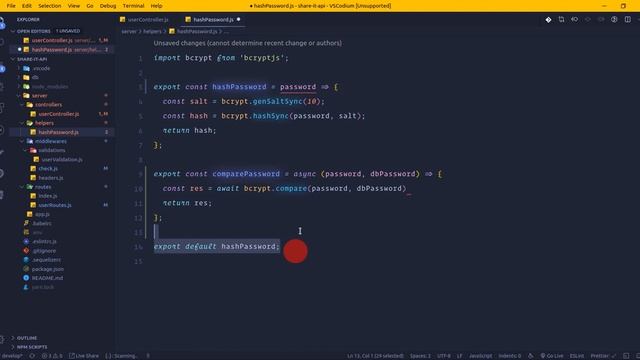This screenshot has height=360, width=640.
Task: Change file encoding UTF-8
Action: pyautogui.click(x=444, y=356)
